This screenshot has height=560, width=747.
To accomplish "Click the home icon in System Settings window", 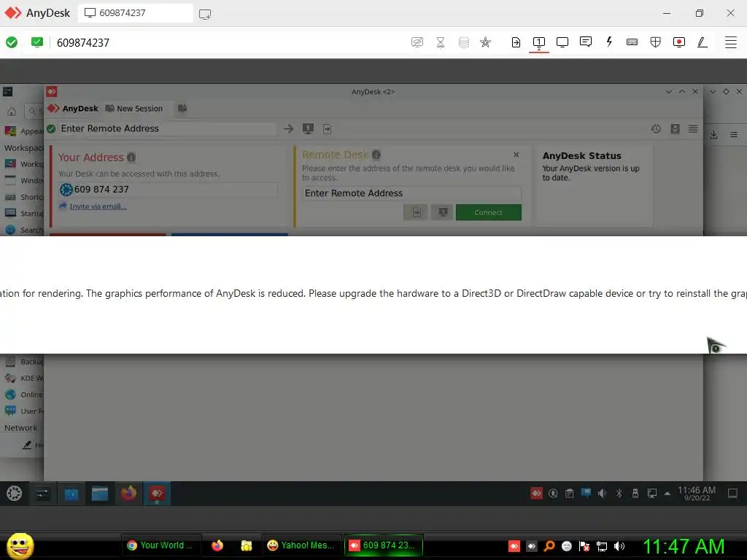I will [12, 112].
